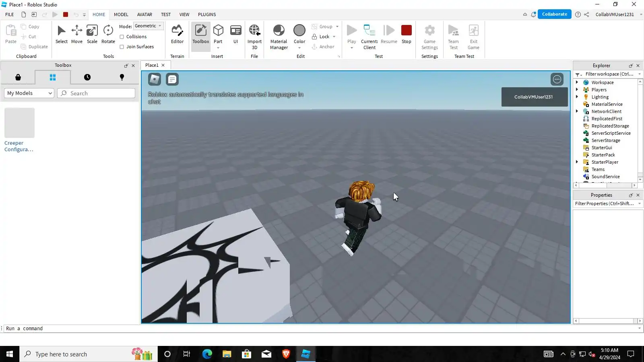Expand the Workspace tree node
The width and height of the screenshot is (644, 362).
[x=577, y=82]
